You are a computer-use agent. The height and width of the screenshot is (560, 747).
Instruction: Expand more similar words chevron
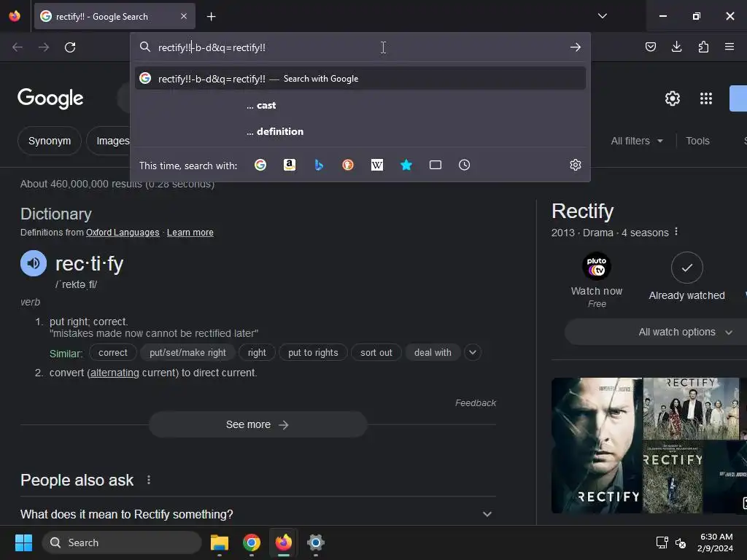473,352
